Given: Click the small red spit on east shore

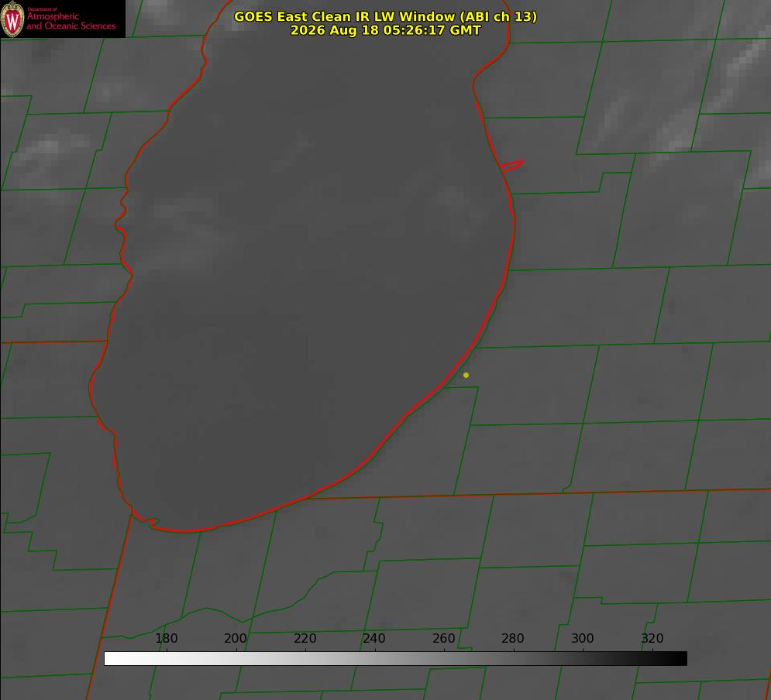Looking at the screenshot, I should 512,166.
